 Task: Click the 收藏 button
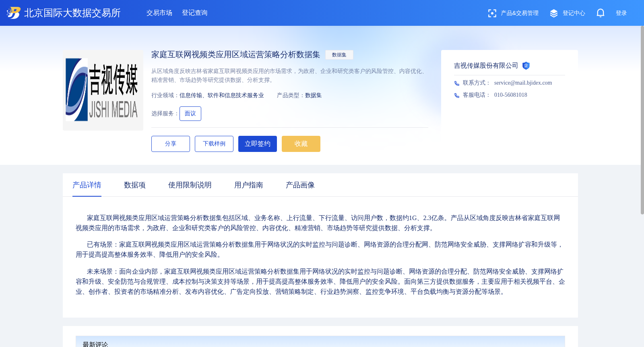click(x=301, y=144)
